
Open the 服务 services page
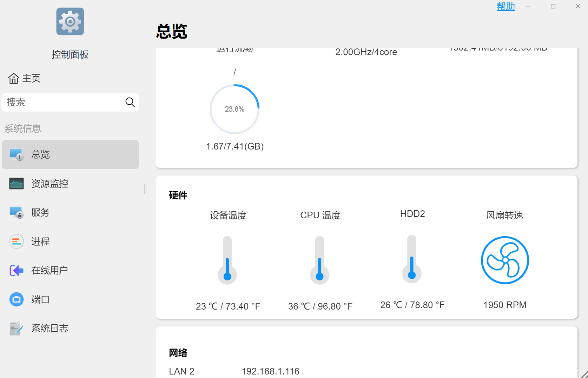(x=40, y=212)
